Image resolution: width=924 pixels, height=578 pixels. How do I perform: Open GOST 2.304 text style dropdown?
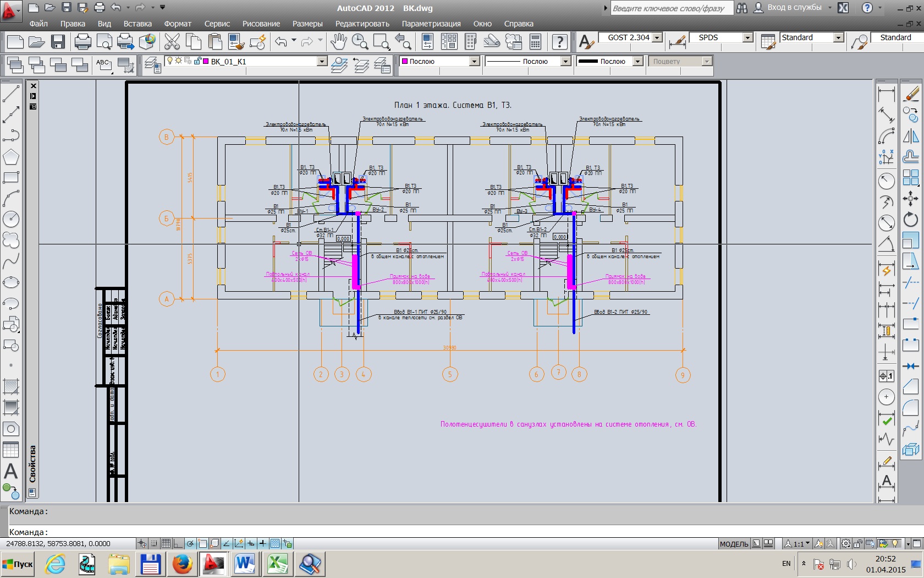pos(658,37)
